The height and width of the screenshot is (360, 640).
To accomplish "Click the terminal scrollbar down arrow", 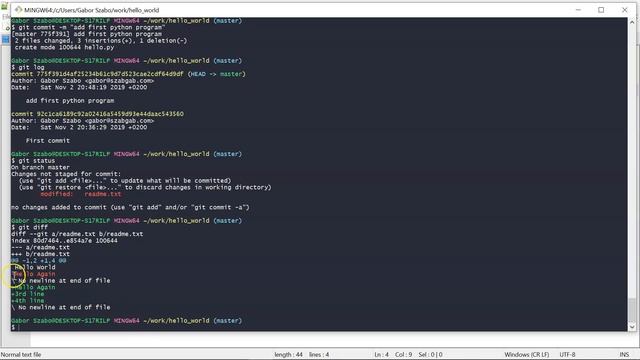I will (632, 327).
